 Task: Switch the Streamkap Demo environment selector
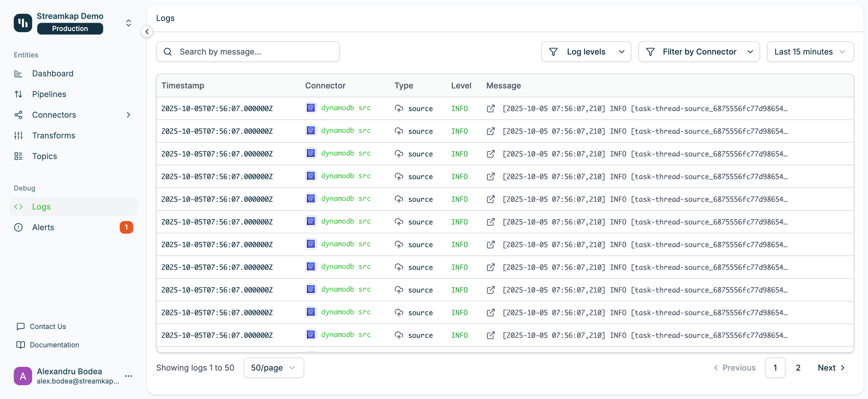coord(128,23)
